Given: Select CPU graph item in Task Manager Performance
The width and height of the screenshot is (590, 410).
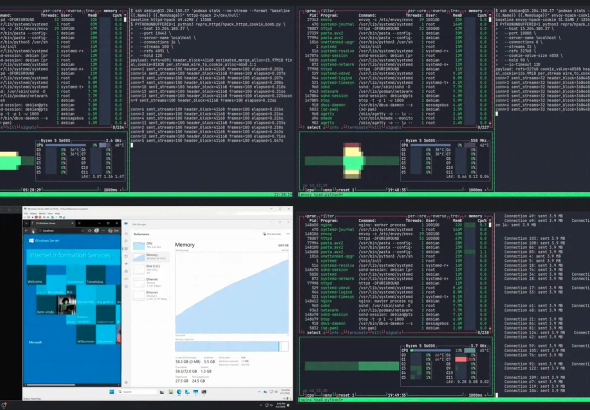Looking at the screenshot, I should [151, 245].
